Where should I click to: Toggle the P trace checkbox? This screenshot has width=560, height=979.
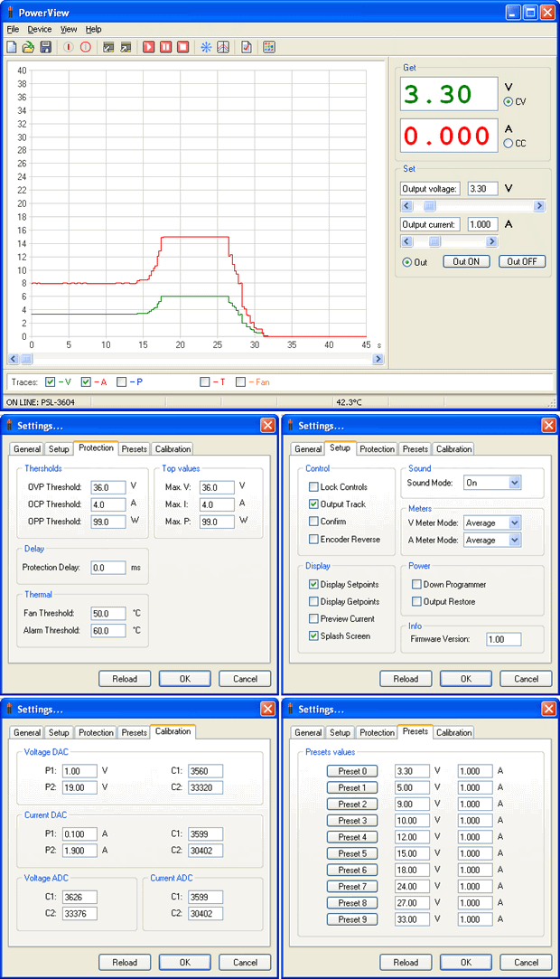[x=122, y=382]
